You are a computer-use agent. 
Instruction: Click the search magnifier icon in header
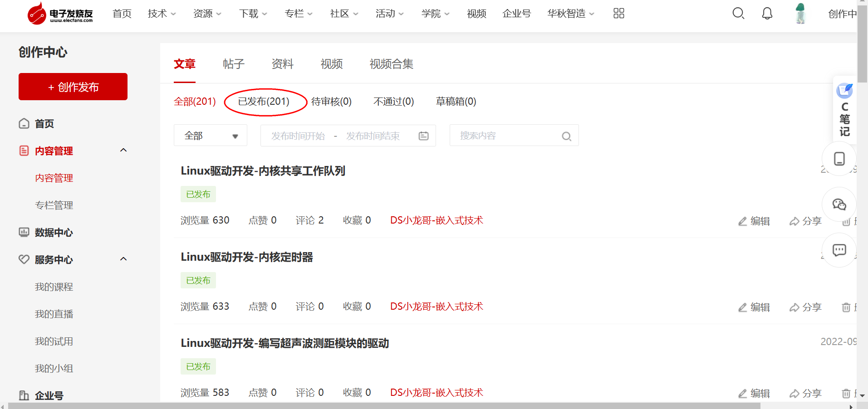(x=738, y=14)
